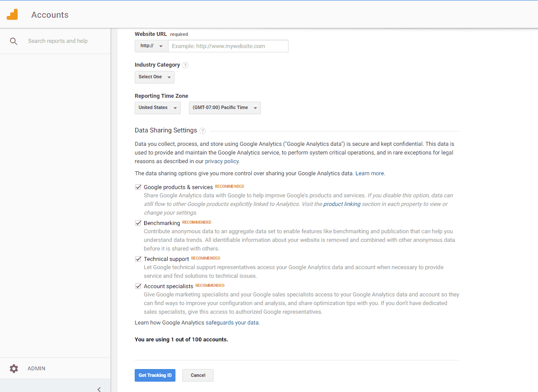Open the privacy policy link
The height and width of the screenshot is (392, 538).
point(222,161)
